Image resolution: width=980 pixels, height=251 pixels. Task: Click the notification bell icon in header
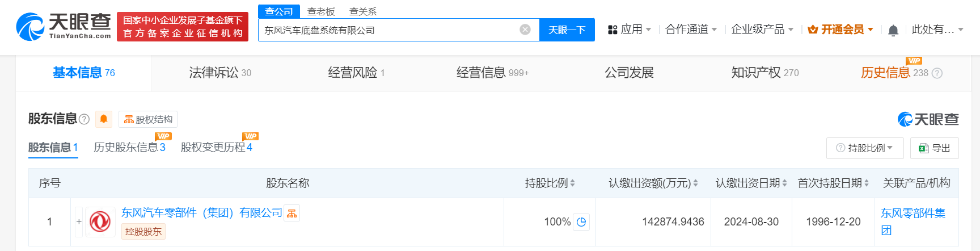[x=893, y=30]
